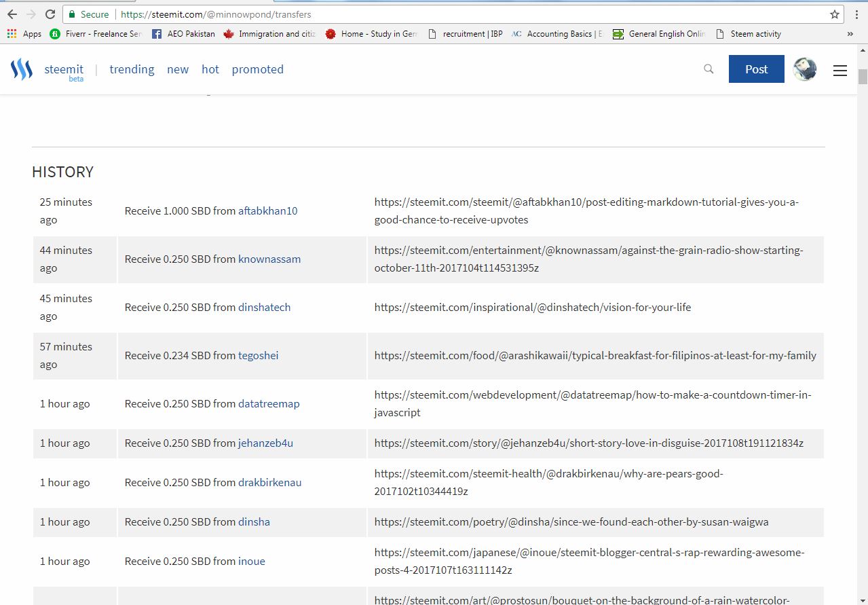Click the post-editing-markdown-tutorial memo URL

click(x=586, y=211)
